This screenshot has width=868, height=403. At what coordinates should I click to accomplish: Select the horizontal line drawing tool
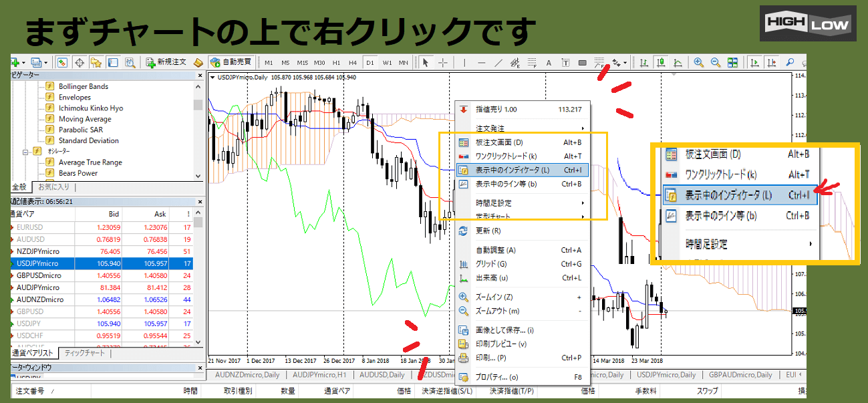tap(481, 63)
